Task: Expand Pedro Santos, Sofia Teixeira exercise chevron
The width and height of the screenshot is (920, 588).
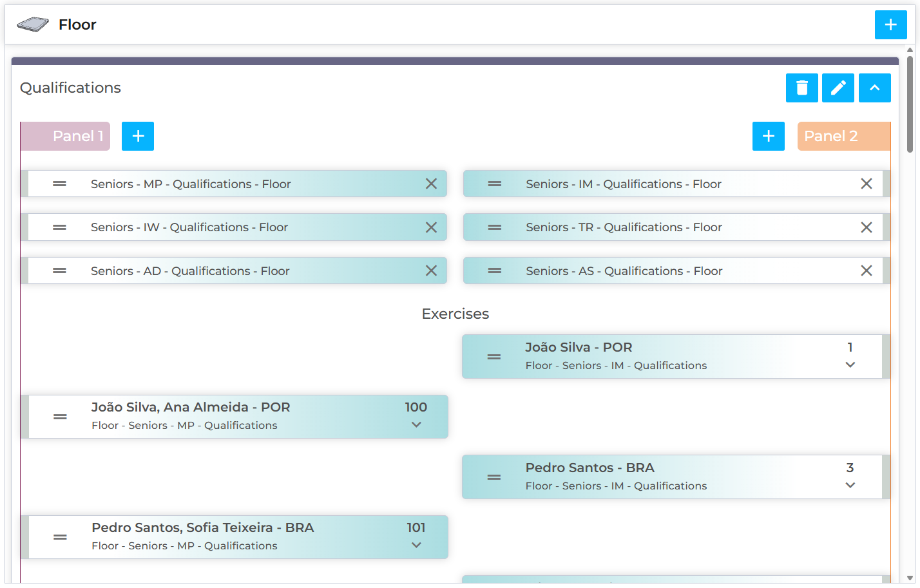Action: tap(416, 545)
